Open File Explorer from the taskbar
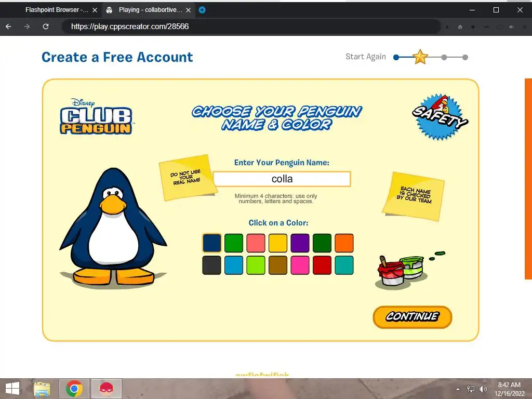 (42, 389)
